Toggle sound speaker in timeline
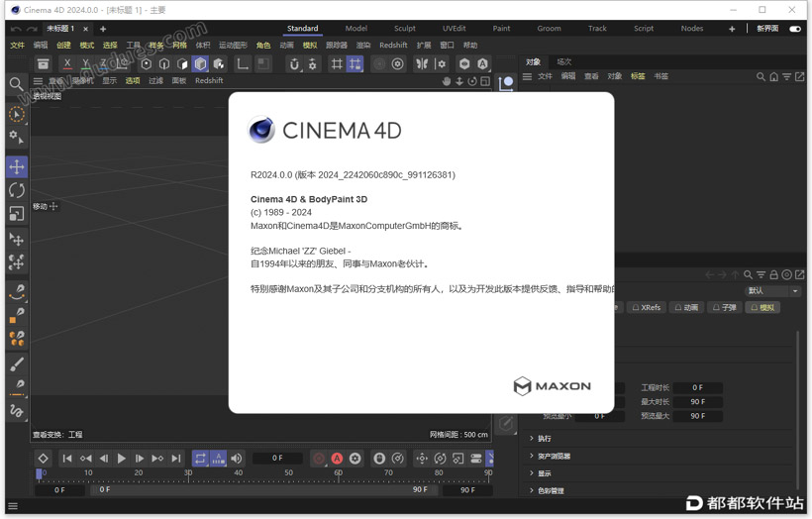Viewport: 812px width, 519px height. point(237,459)
